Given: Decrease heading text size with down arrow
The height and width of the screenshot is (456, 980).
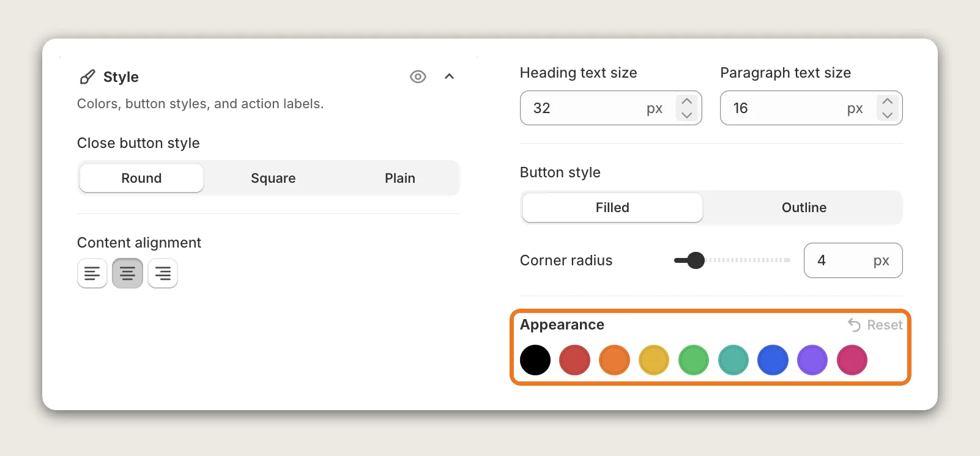Looking at the screenshot, I should pyautogui.click(x=687, y=115).
